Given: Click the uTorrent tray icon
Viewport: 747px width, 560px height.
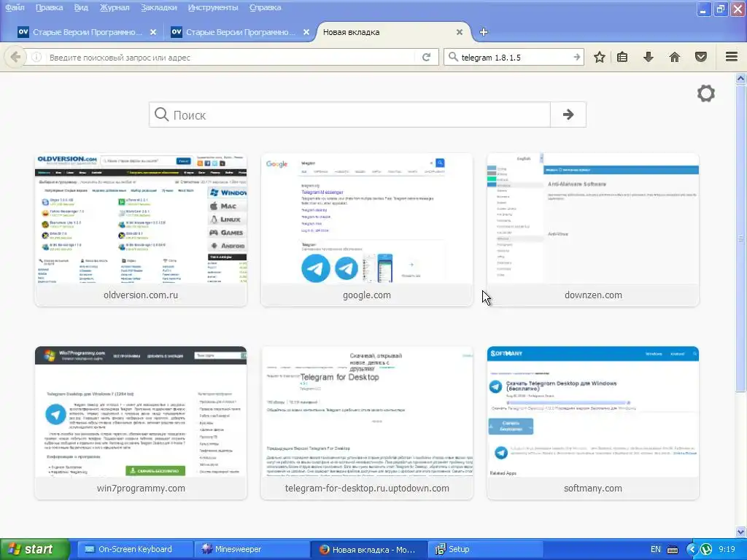Looking at the screenshot, I should click(x=706, y=550).
